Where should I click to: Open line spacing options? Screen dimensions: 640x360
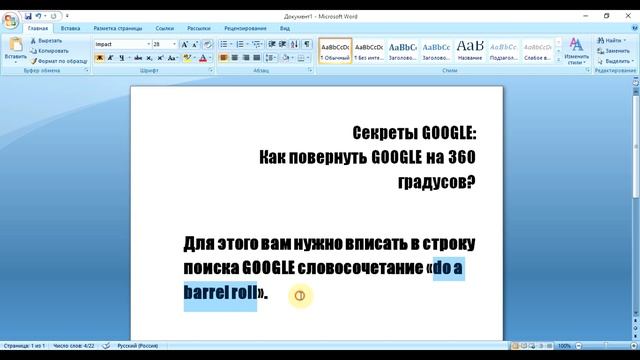coord(271,58)
